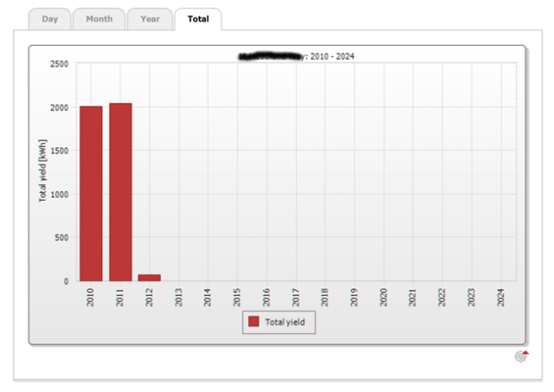Image resolution: width=554 pixels, height=392 pixels.
Task: Toggle the Total yield legend label
Action: click(286, 322)
